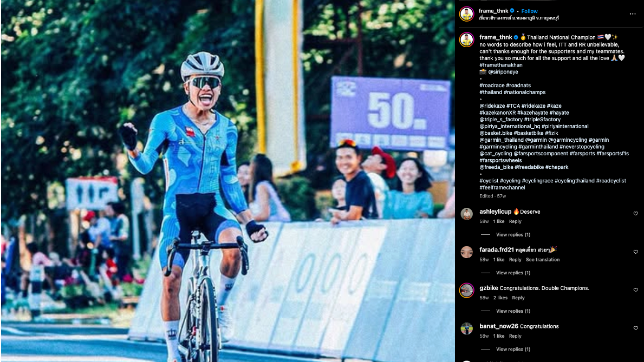Open banat_now26's profile avatar

tap(466, 328)
